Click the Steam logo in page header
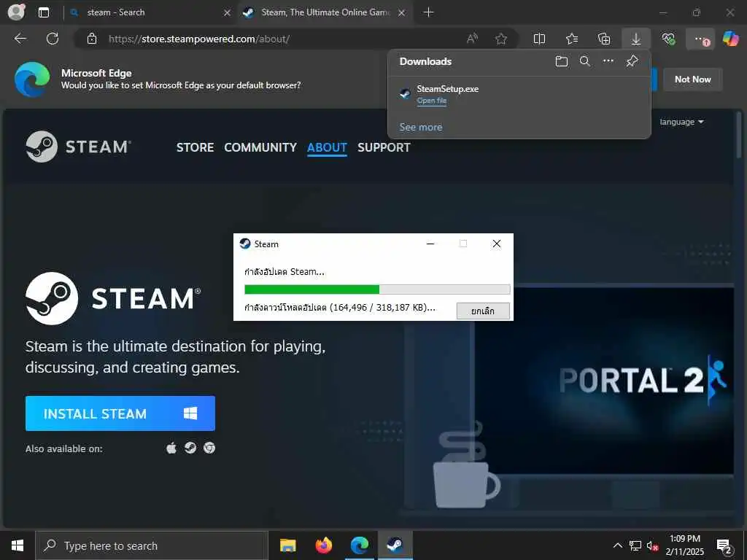 77,147
